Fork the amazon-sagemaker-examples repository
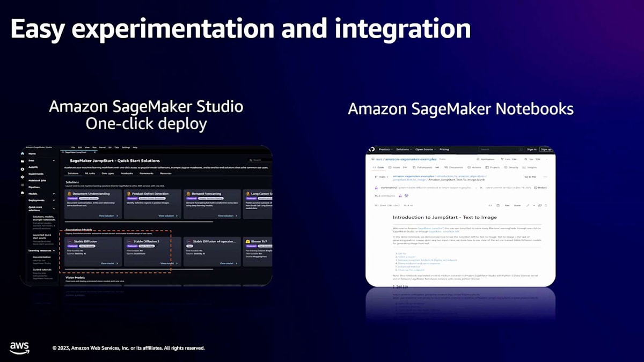 coord(508,159)
